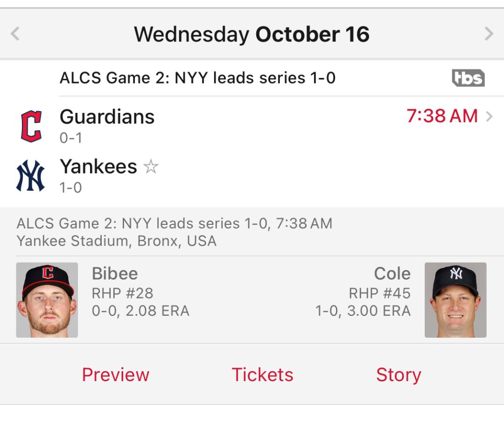The height and width of the screenshot is (438, 504).
Task: Go to next day with right arrow
Action: [489, 34]
